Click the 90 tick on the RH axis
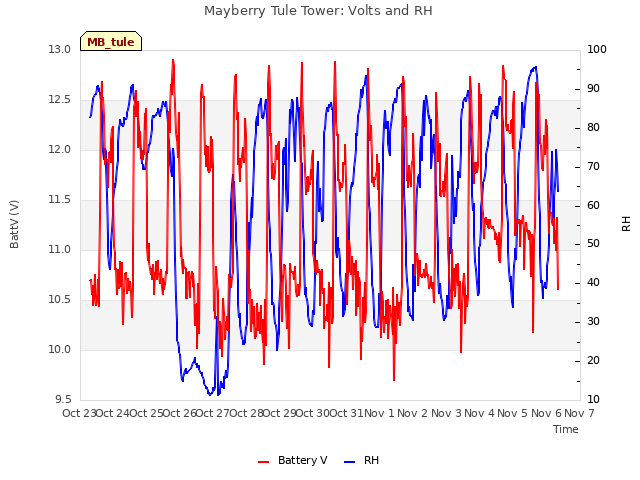The height and width of the screenshot is (480, 640). (x=593, y=89)
